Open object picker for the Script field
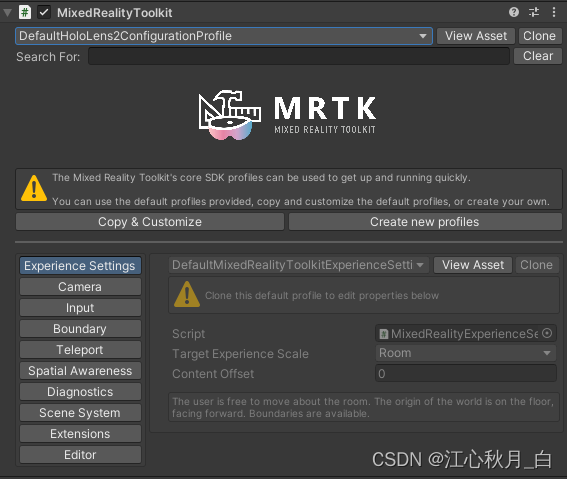This screenshot has height=479, width=567. [547, 333]
